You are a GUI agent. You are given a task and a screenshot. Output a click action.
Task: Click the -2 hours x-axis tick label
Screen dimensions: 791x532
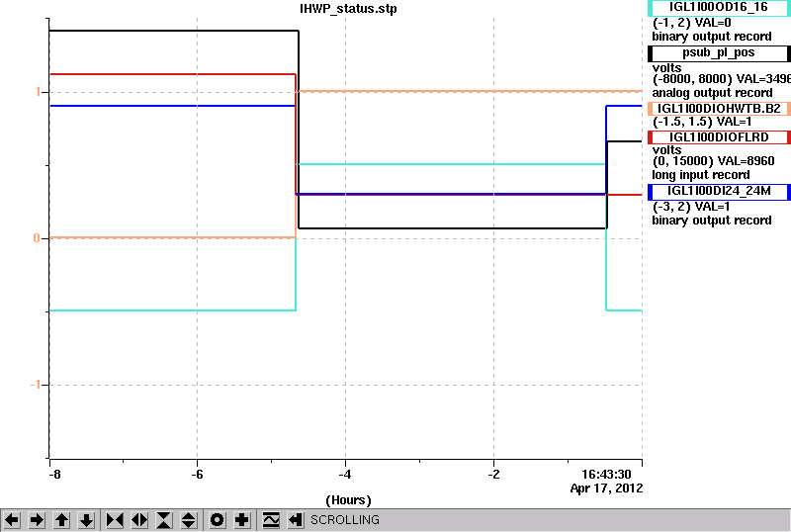pyautogui.click(x=493, y=475)
